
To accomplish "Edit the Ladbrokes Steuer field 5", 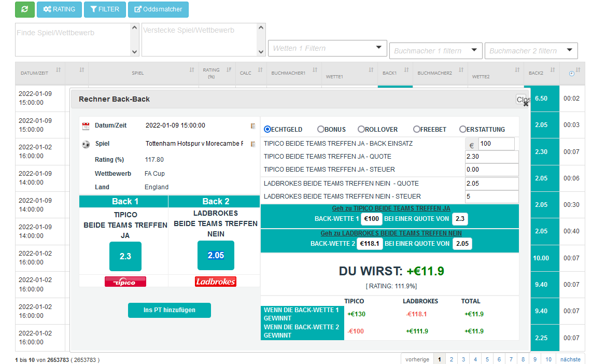I will (x=491, y=197).
